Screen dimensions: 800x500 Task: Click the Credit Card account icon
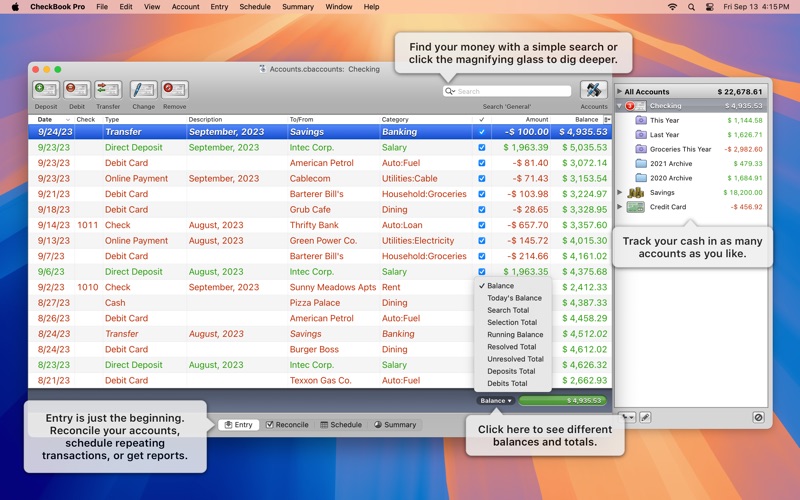pyautogui.click(x=635, y=207)
